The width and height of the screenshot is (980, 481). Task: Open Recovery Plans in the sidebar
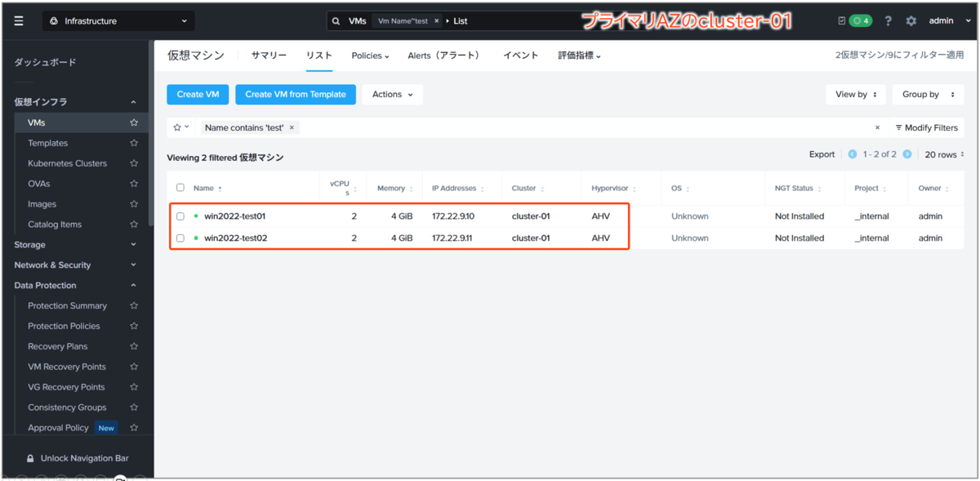click(x=57, y=346)
